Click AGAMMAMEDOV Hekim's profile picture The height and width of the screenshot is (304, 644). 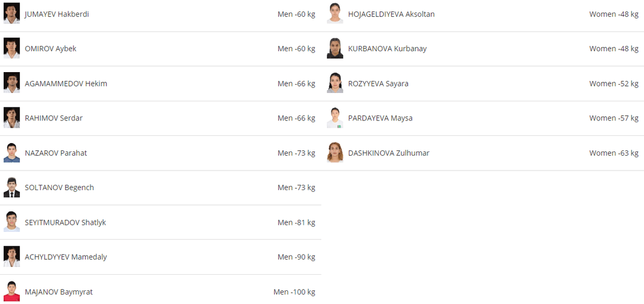pos(12,83)
